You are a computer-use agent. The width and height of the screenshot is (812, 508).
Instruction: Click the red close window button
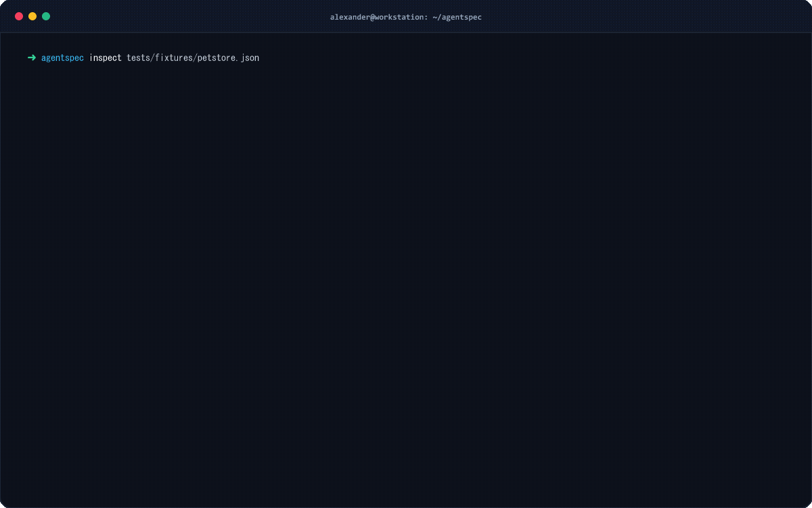(19, 16)
